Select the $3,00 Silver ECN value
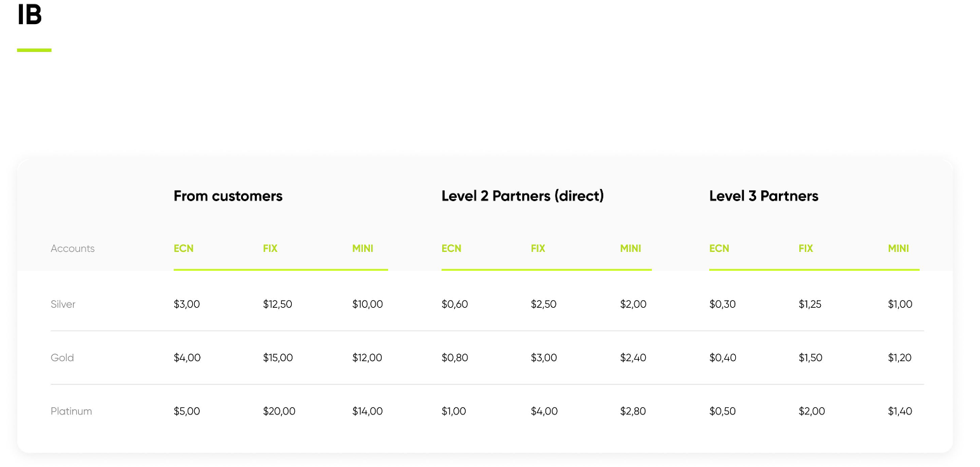The image size is (980, 467). 186,305
